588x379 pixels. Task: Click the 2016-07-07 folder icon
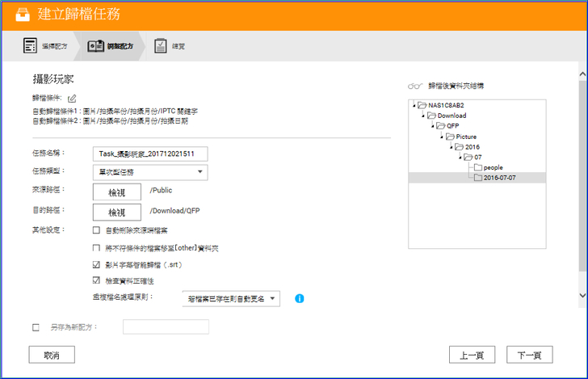[x=478, y=178]
